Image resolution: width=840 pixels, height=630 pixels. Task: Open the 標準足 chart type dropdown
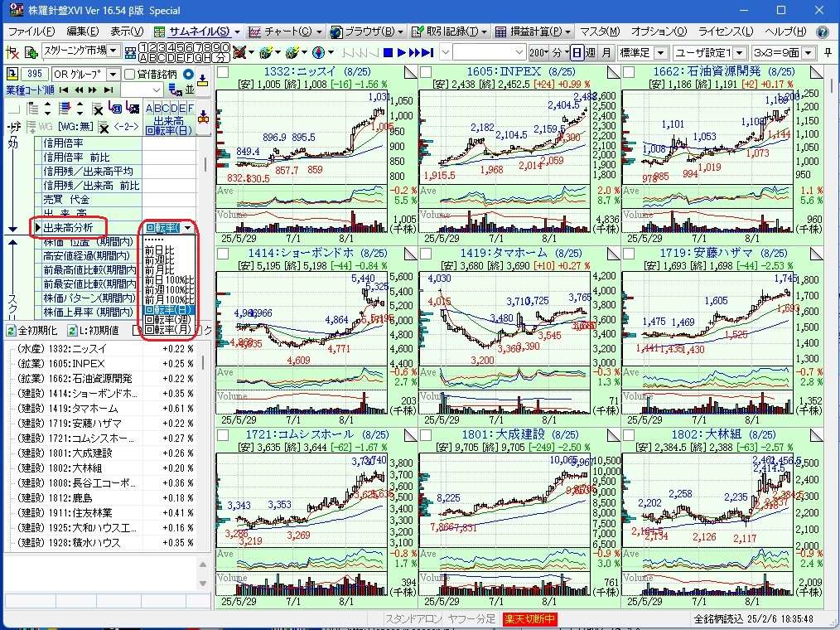click(662, 52)
